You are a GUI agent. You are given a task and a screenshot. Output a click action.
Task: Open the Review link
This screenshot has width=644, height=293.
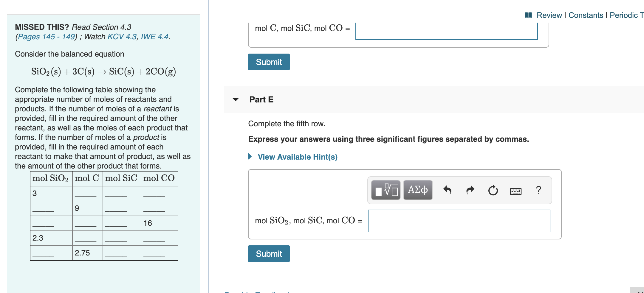click(x=549, y=15)
